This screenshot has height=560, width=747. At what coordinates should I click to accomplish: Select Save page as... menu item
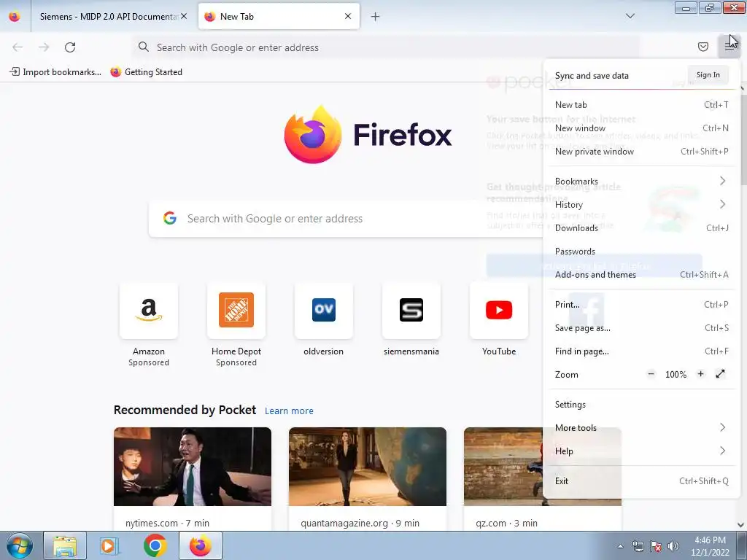point(641,327)
